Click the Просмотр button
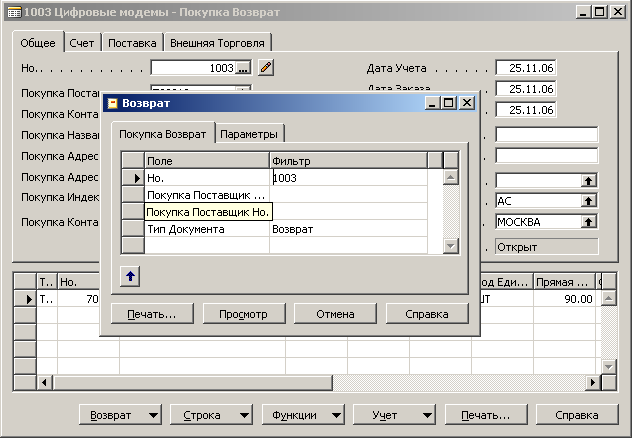632x438 pixels. (x=243, y=314)
